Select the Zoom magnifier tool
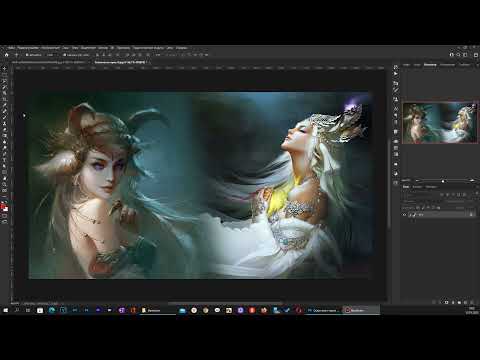This screenshot has height=360, width=480. [5, 184]
